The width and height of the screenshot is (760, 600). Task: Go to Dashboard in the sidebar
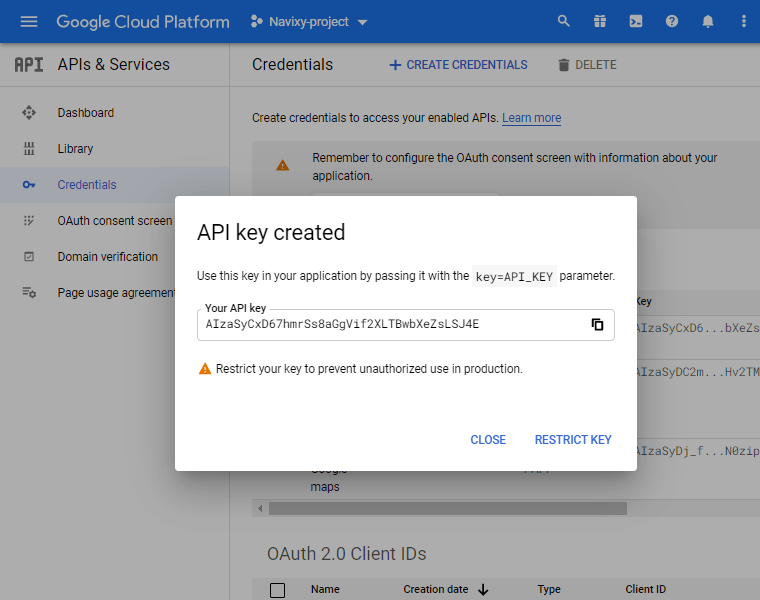(x=86, y=113)
